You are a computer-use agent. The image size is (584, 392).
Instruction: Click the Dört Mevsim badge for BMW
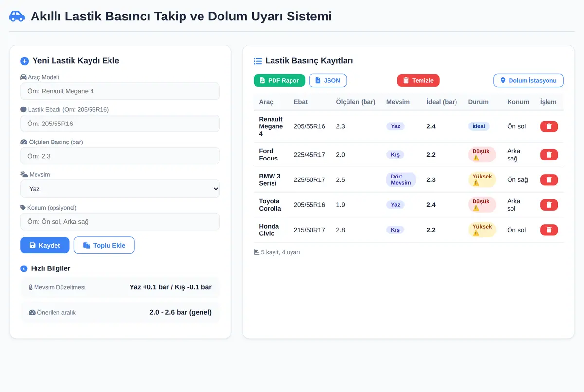click(x=401, y=180)
